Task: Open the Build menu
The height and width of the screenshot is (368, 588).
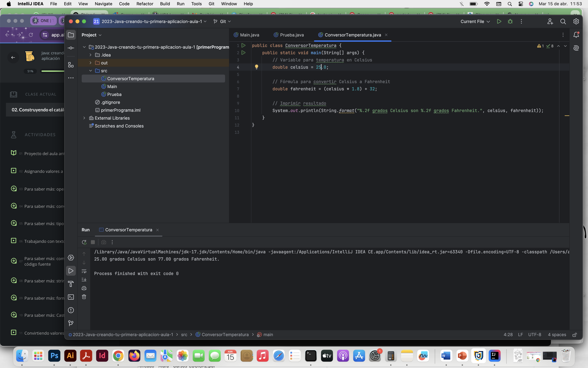Action: tap(165, 4)
